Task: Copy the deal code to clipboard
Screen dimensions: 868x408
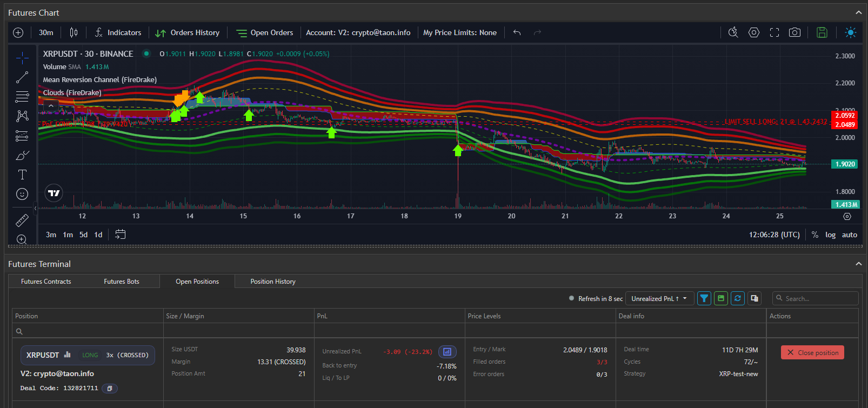Action: point(110,388)
